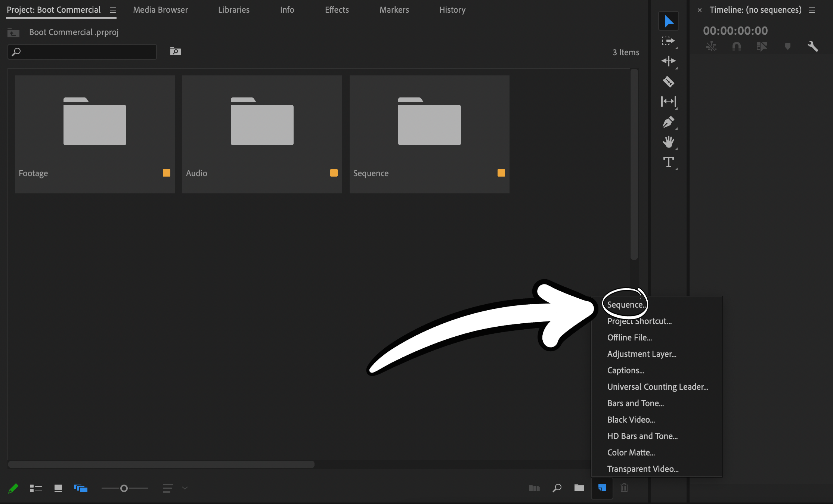
Task: Switch project panel to list view
Action: pos(36,488)
